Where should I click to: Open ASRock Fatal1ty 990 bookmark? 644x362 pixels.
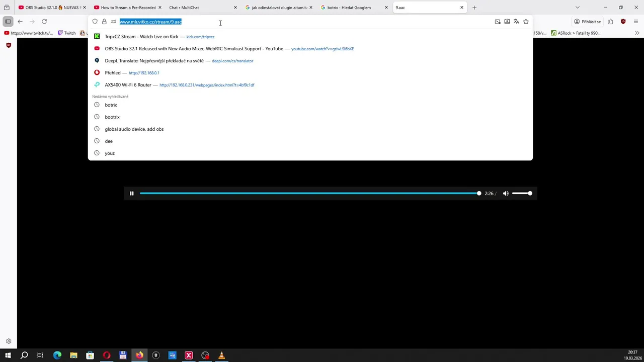[576, 33]
